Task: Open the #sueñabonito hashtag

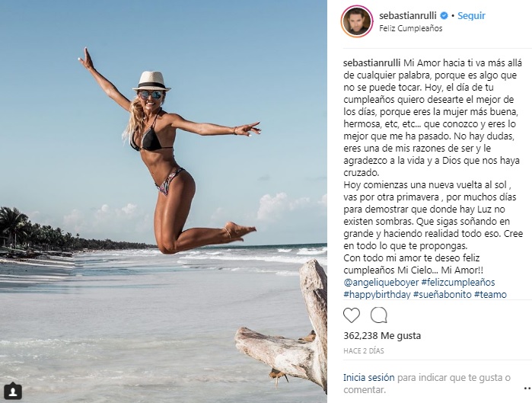Action: (x=442, y=294)
